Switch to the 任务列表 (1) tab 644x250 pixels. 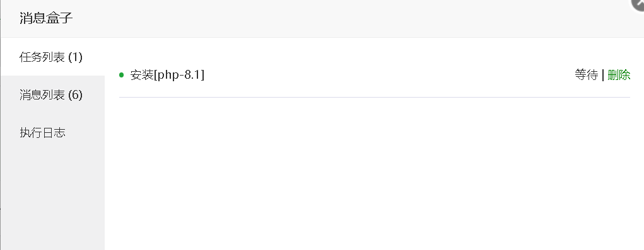[52, 57]
